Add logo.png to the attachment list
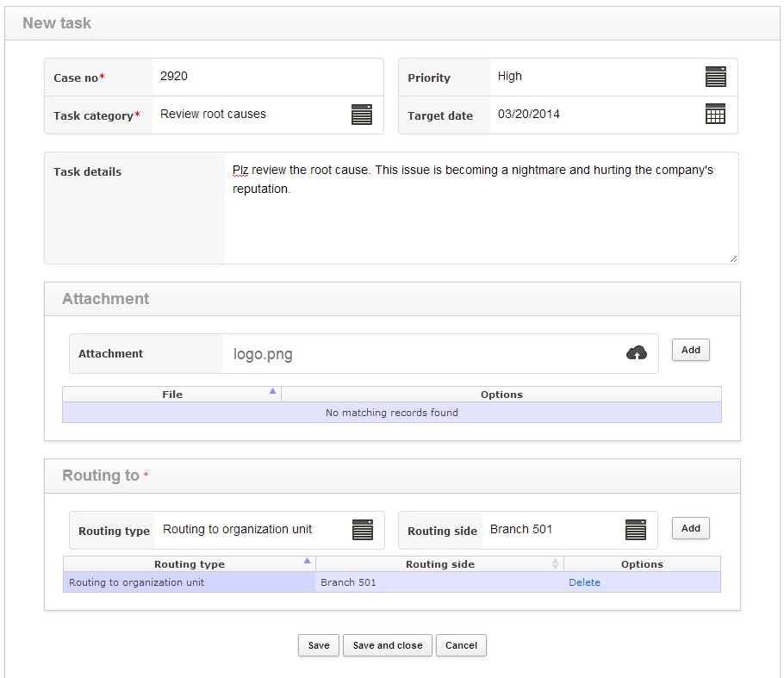The image size is (784, 678). [x=690, y=350]
